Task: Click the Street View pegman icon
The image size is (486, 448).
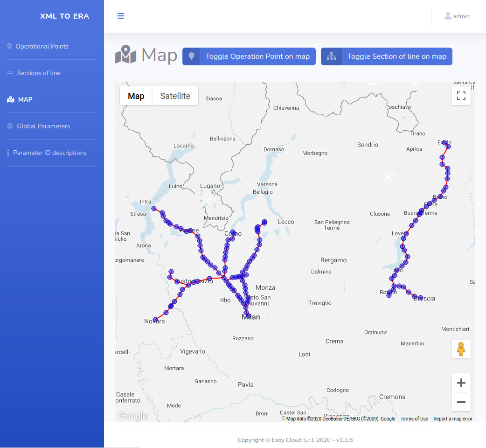Action: (461, 349)
